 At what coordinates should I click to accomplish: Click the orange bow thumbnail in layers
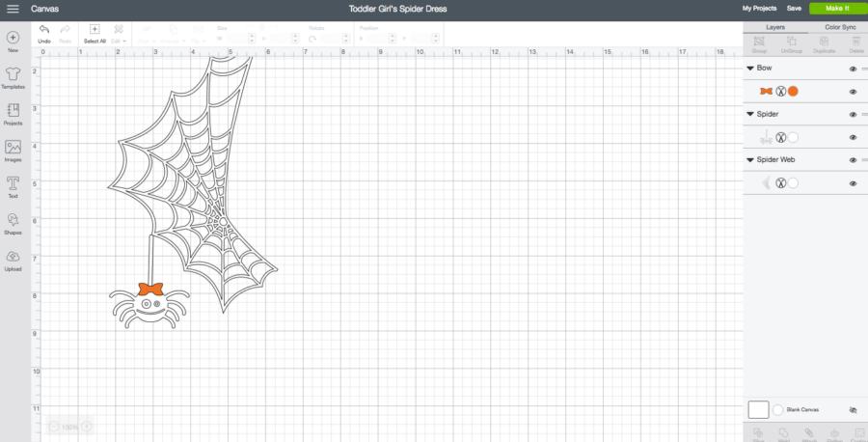766,92
